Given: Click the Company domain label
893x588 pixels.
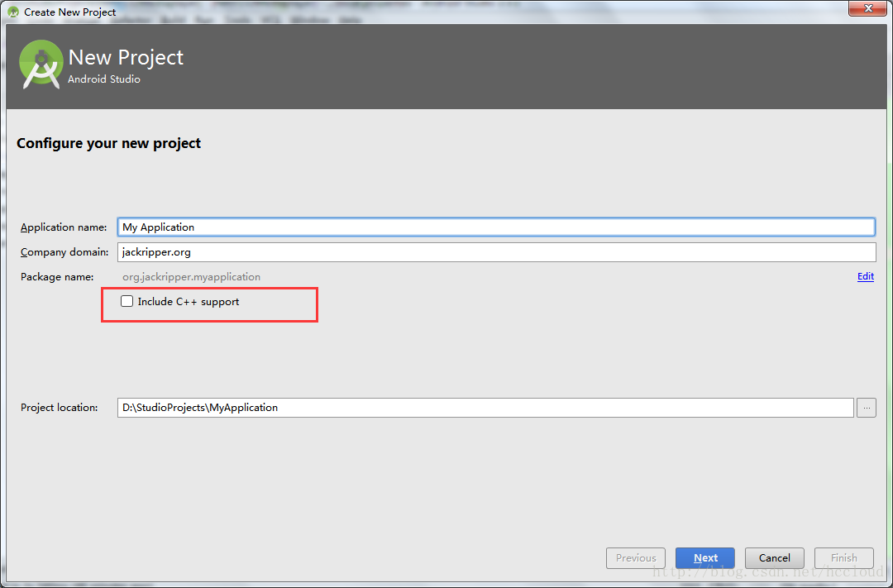Looking at the screenshot, I should point(64,252).
